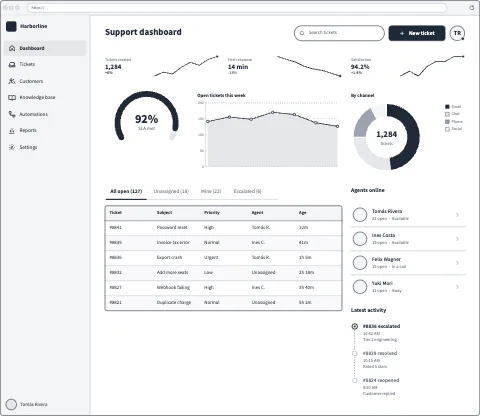The image size is (480, 416).
Task: Click the Knowledge base book icon
Action: (12, 97)
